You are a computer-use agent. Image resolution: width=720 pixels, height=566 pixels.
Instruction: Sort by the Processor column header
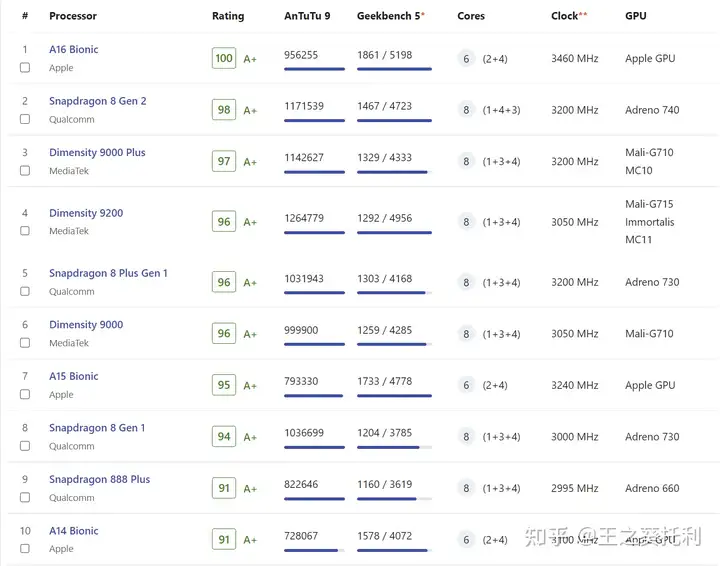(73, 16)
